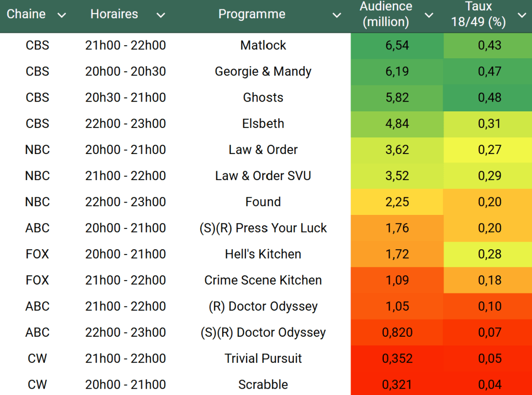
Task: Select the (S)(R) Press Your Luck cell
Action: [263, 228]
